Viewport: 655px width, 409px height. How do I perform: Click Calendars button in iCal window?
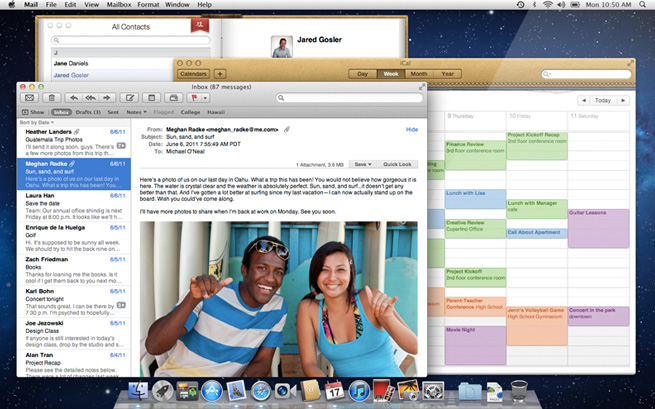193,74
